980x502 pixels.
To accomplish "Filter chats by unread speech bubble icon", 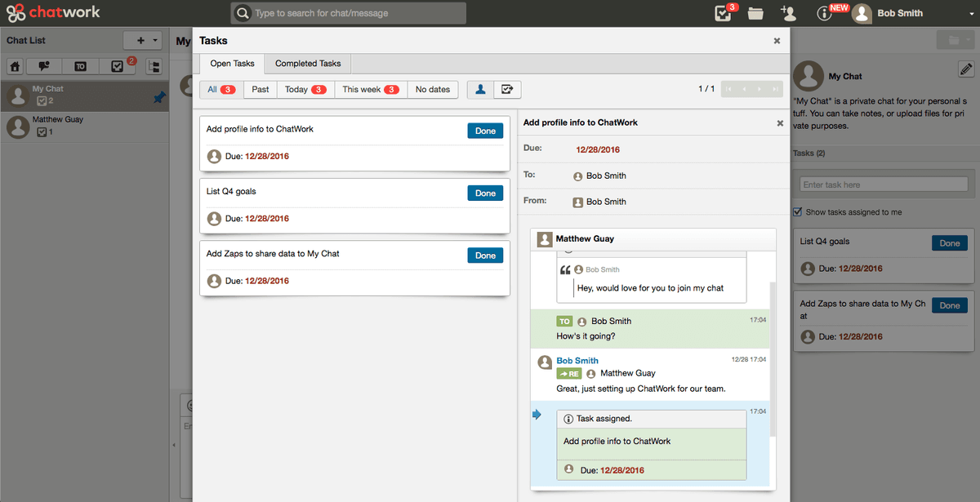I will click(x=44, y=67).
